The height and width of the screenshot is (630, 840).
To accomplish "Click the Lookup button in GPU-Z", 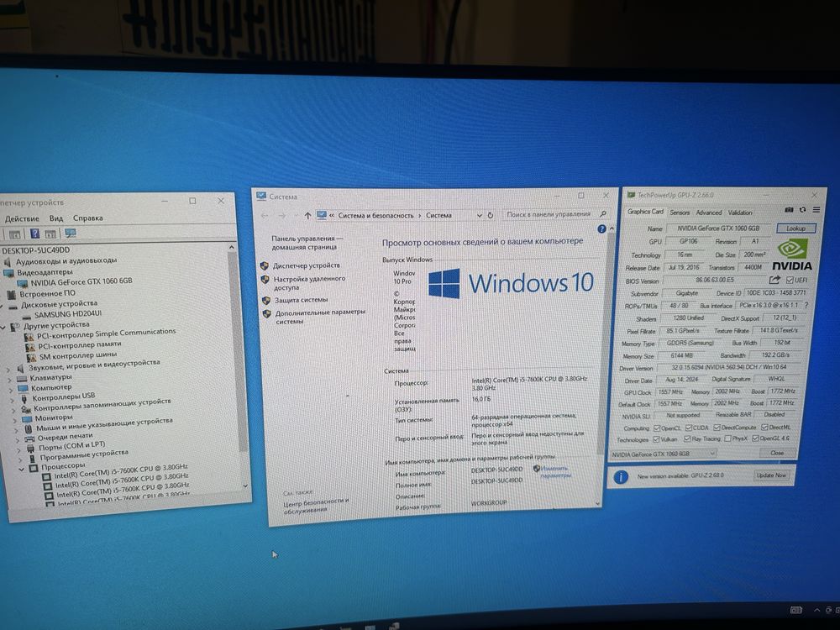I will tap(795, 228).
